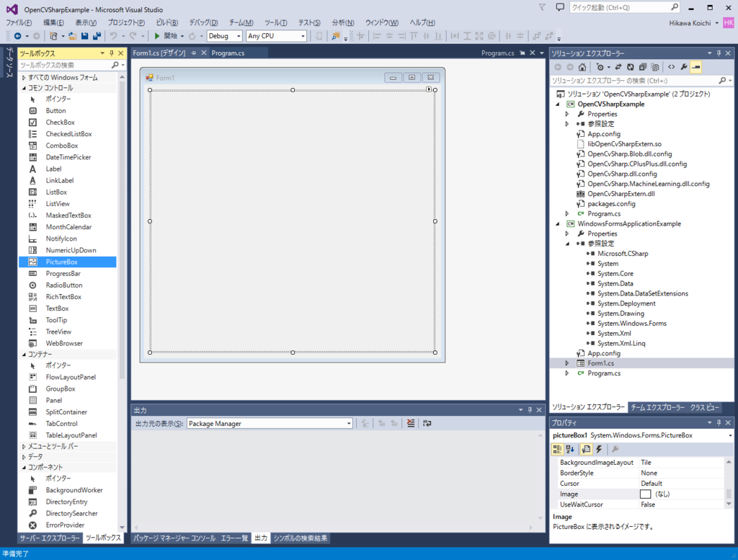
Task: Expand the All Windows Forms toolbox group
Action: (x=24, y=77)
